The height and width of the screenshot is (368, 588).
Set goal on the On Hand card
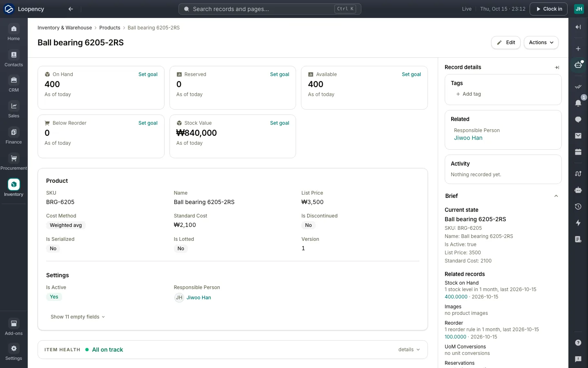[148, 74]
